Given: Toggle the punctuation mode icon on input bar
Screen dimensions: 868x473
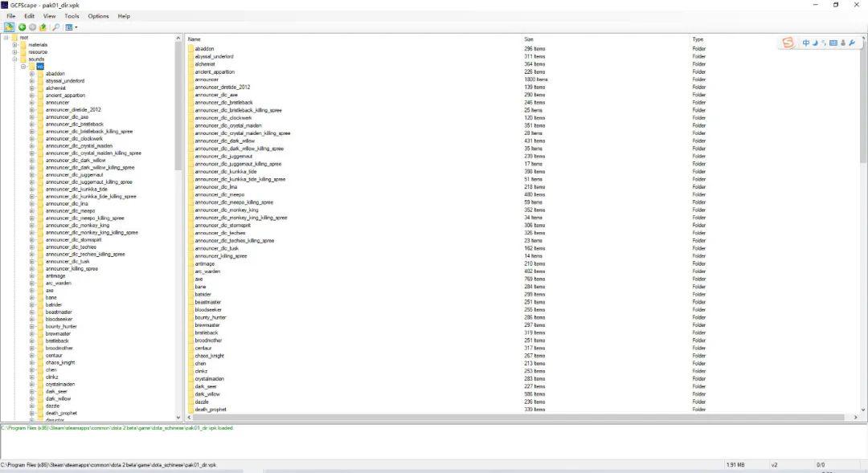Looking at the screenshot, I should pyautogui.click(x=824, y=43).
